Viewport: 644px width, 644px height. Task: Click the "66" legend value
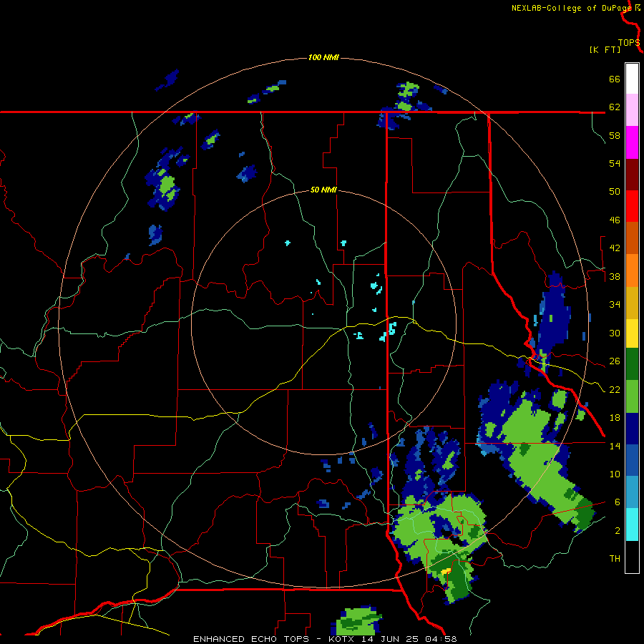click(x=615, y=79)
